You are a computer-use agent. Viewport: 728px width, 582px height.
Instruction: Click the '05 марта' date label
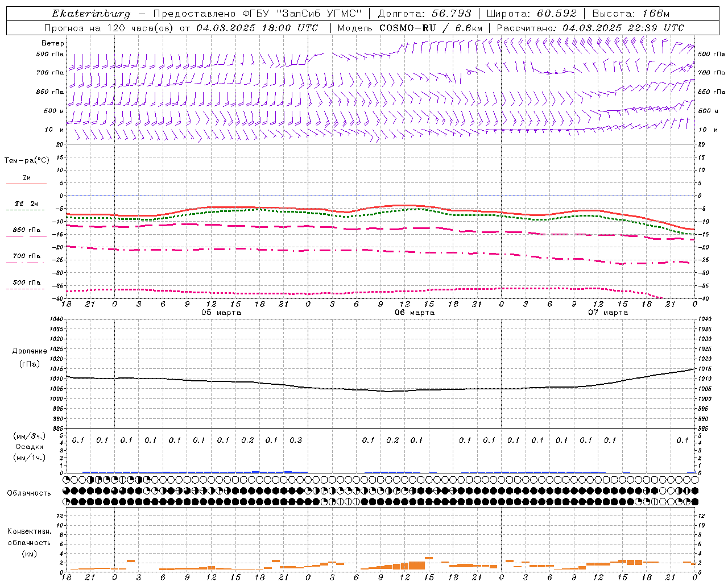tap(221, 313)
